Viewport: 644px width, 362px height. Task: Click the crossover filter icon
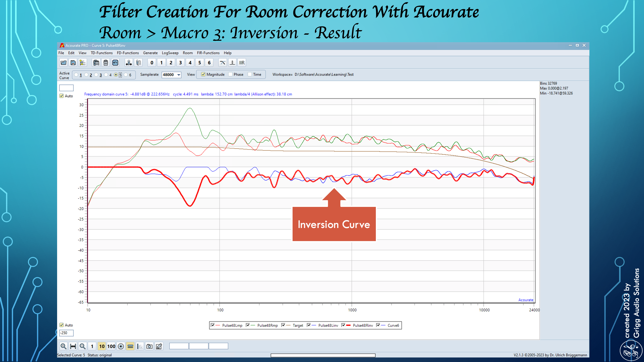[223, 63]
